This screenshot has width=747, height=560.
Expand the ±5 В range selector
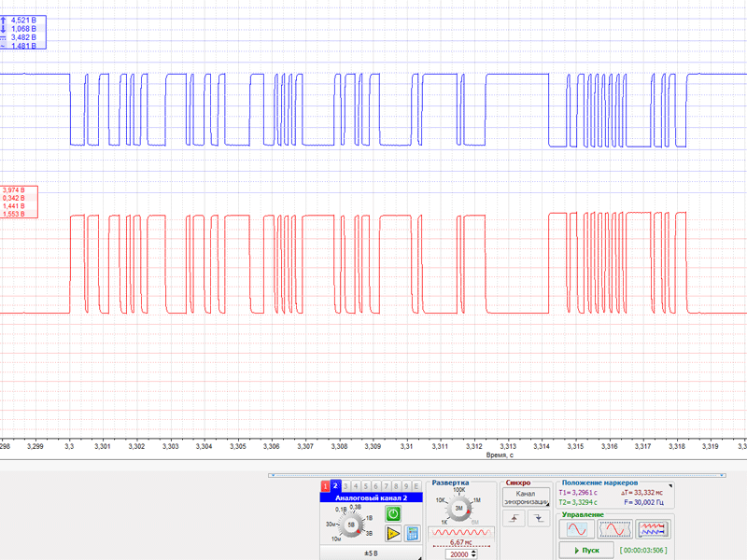370,553
